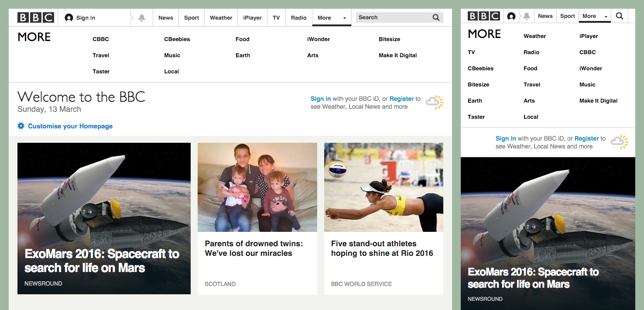
Task: Open Food in the wide More menu
Action: 243,39
